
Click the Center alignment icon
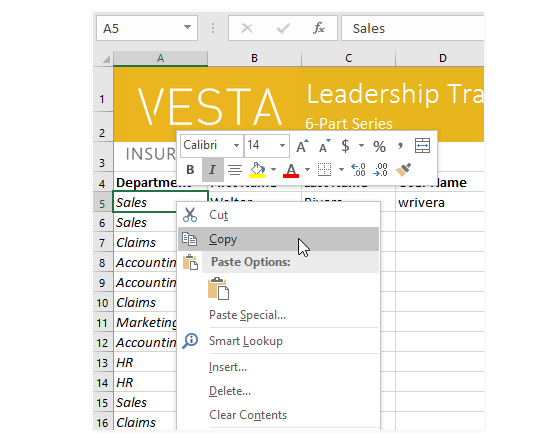(235, 170)
